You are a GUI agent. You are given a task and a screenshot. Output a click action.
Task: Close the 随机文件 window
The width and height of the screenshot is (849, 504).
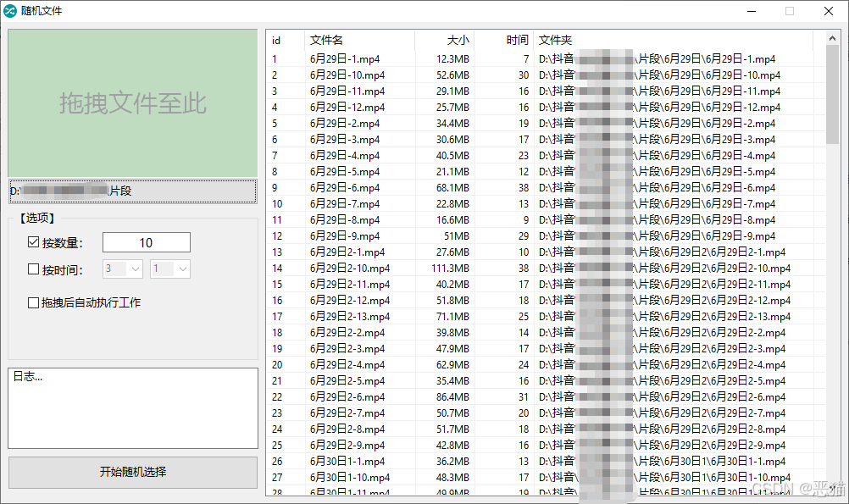tap(829, 11)
